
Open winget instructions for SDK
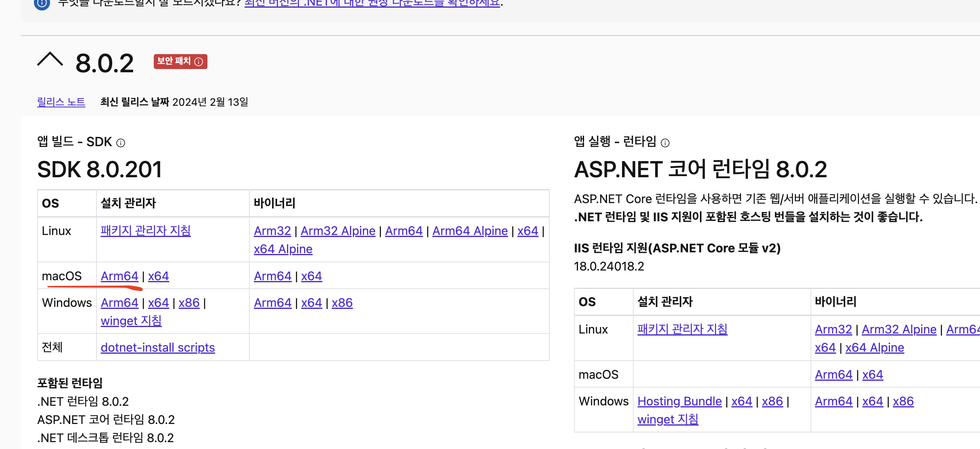point(131,321)
